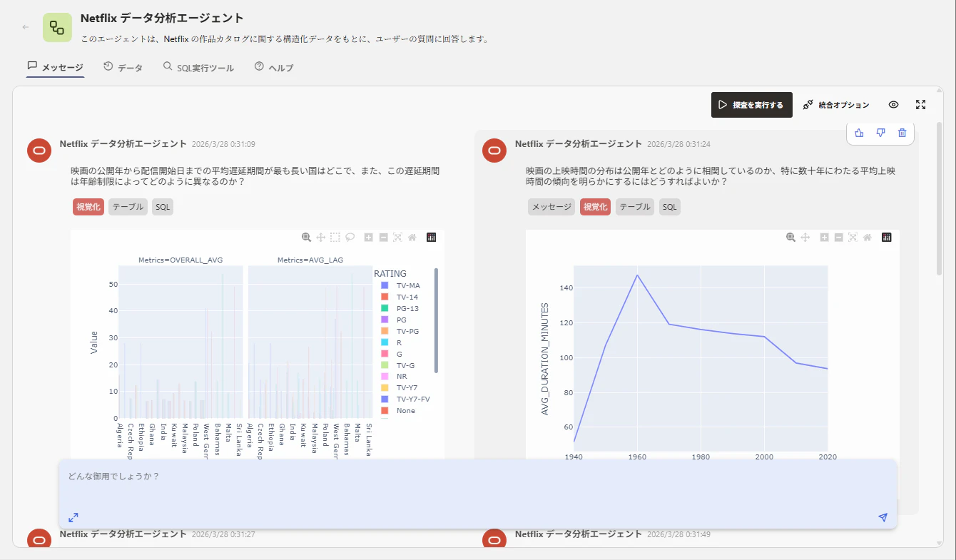Zoom out on the line chart
The width and height of the screenshot is (956, 560).
click(838, 238)
